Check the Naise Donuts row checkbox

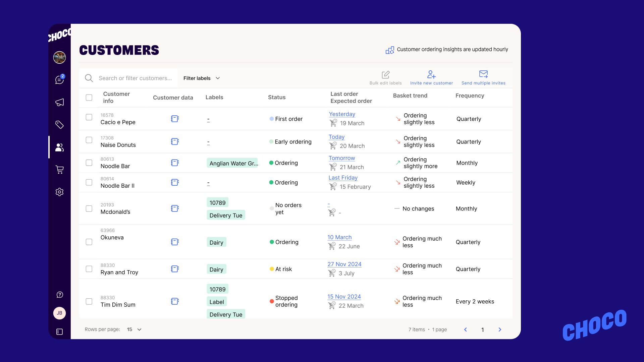(x=89, y=140)
